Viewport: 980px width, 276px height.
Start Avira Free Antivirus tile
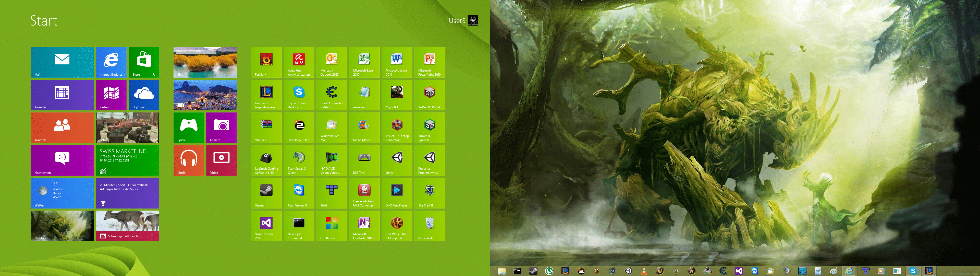click(x=299, y=62)
